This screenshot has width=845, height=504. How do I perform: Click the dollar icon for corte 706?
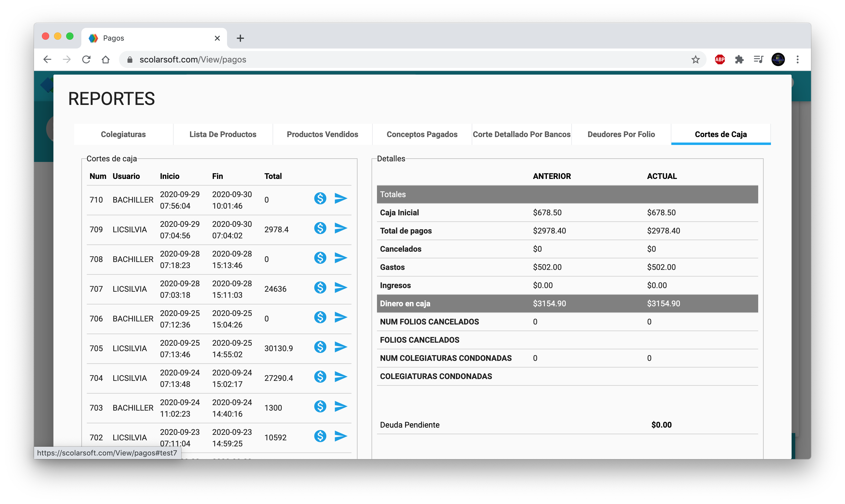[320, 317]
